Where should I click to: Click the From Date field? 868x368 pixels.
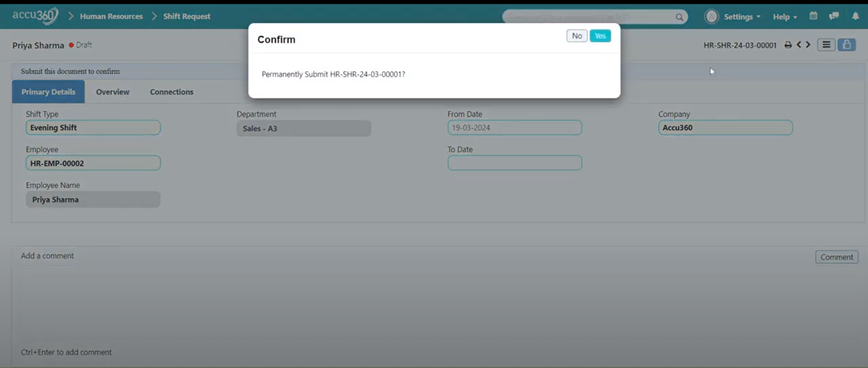click(515, 128)
